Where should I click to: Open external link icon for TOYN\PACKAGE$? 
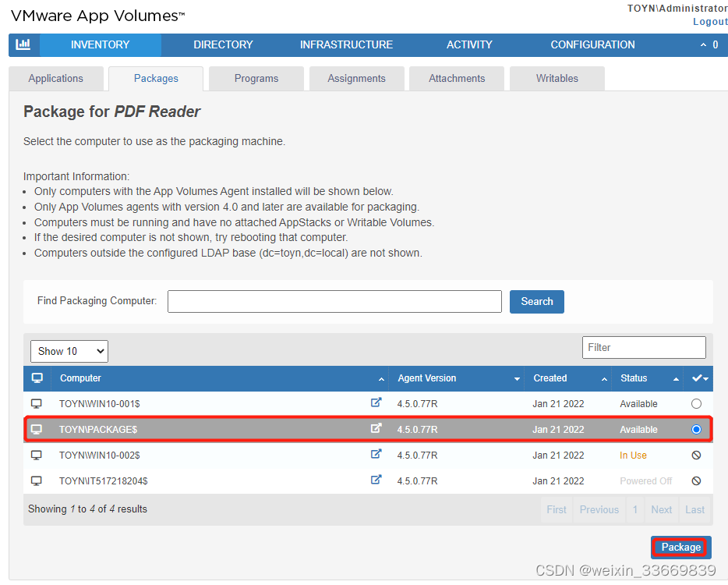pyautogui.click(x=376, y=428)
